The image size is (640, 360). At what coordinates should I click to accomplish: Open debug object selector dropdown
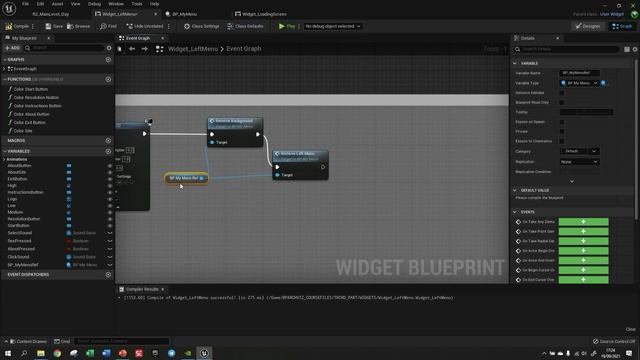tap(333, 26)
